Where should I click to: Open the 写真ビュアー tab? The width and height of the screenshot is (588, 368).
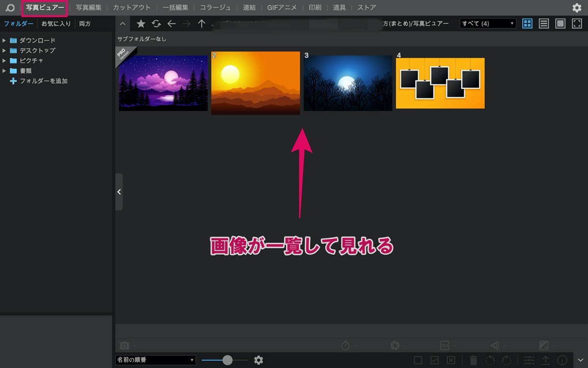pos(45,8)
